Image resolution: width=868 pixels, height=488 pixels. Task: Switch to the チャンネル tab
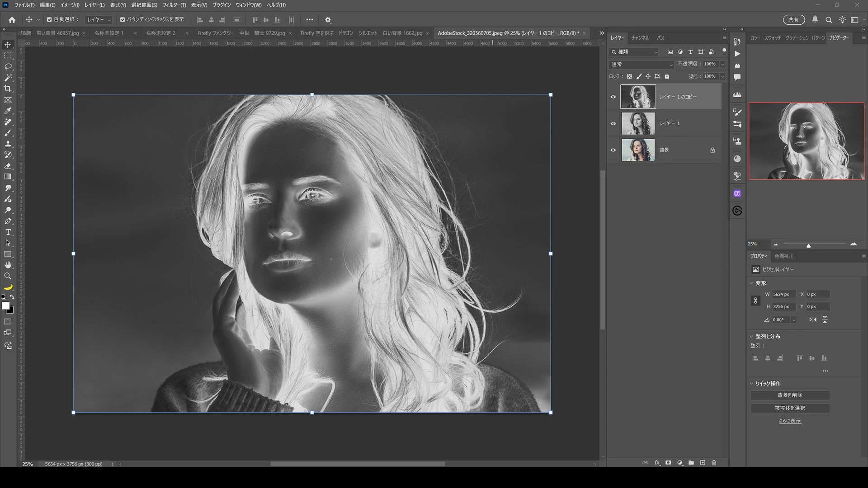pos(640,38)
